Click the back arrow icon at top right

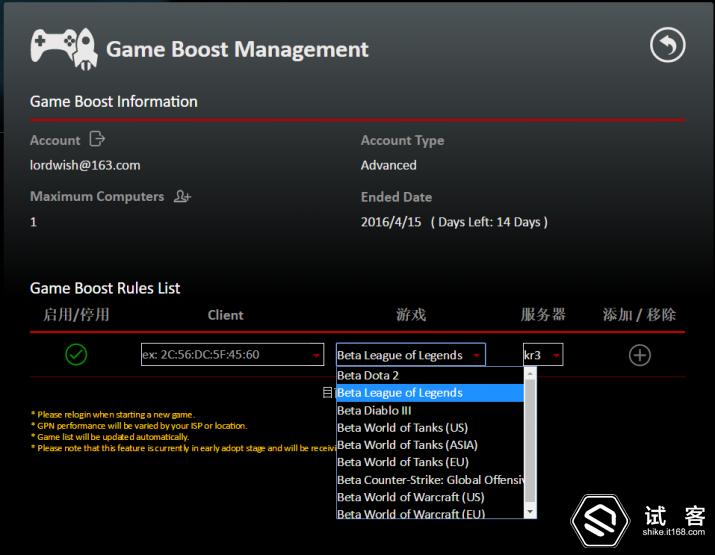[x=667, y=45]
